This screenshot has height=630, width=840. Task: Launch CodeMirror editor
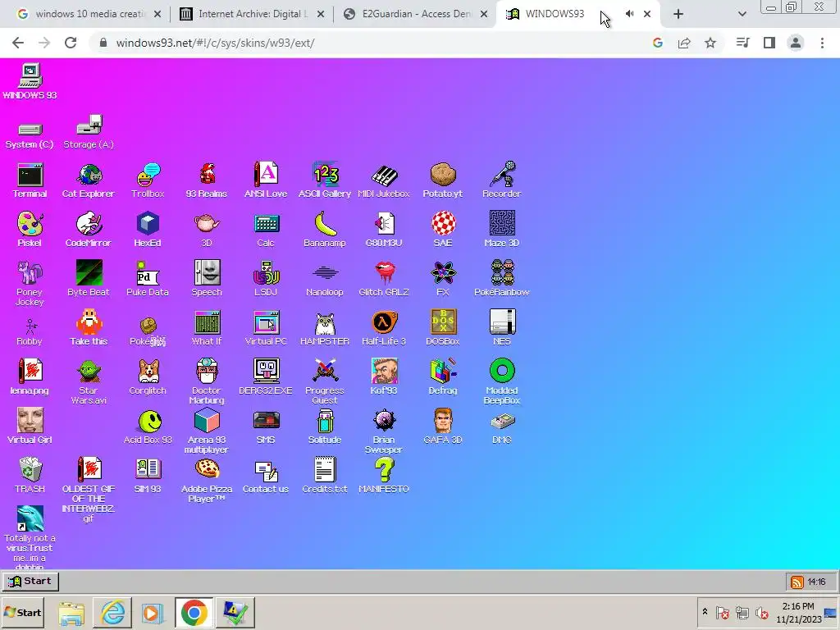click(x=89, y=230)
